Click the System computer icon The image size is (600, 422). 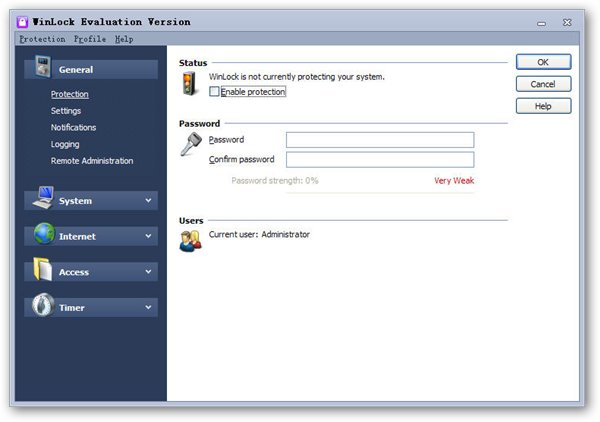[44, 197]
